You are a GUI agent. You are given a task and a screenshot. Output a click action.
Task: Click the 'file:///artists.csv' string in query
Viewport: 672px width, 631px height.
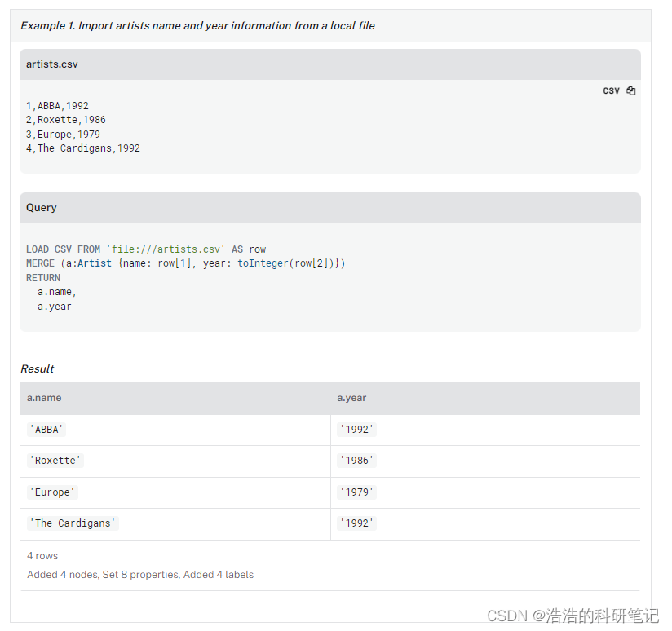point(166,249)
